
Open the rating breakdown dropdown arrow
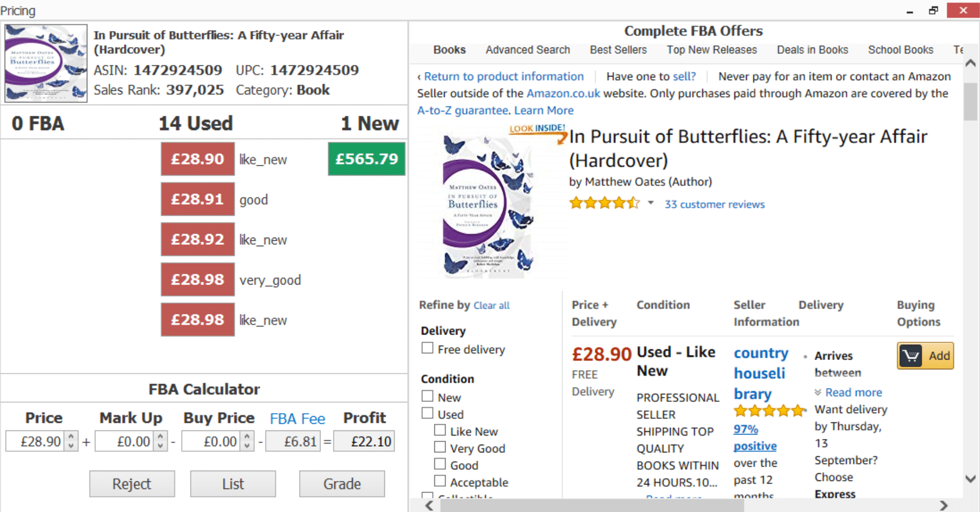click(651, 203)
